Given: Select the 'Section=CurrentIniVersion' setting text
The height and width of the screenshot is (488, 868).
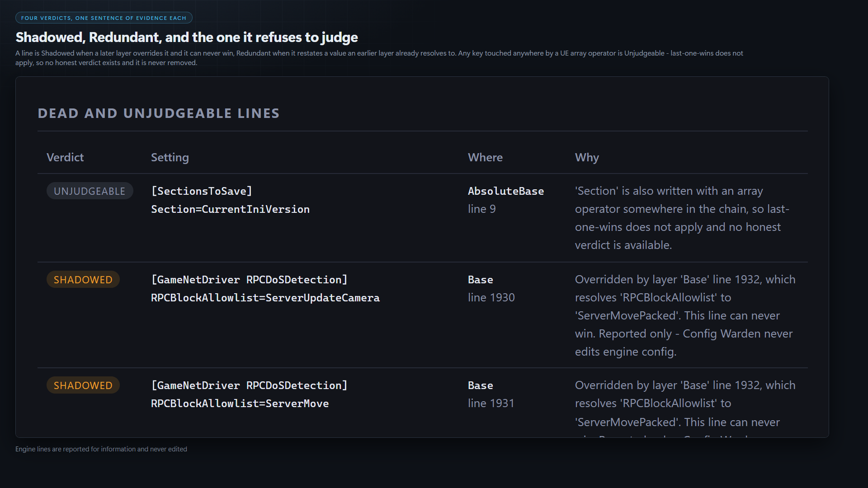Looking at the screenshot, I should (x=230, y=209).
